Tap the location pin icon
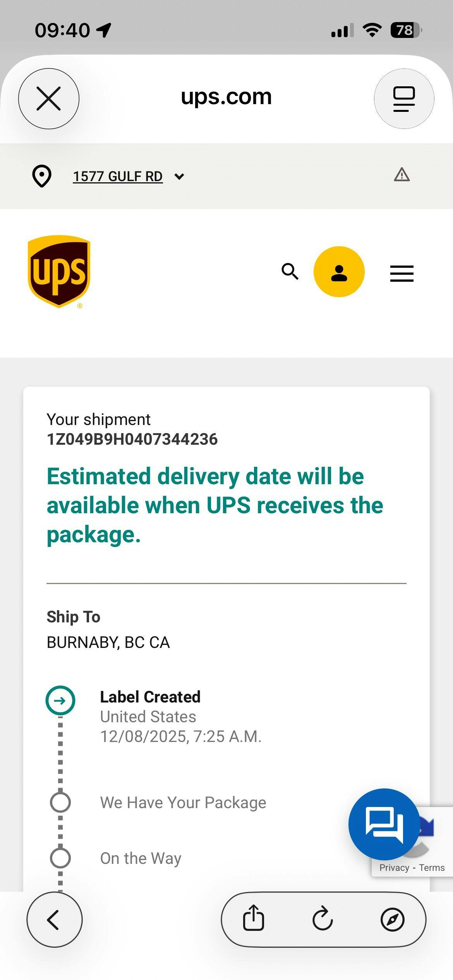The width and height of the screenshot is (453, 980). point(42,176)
